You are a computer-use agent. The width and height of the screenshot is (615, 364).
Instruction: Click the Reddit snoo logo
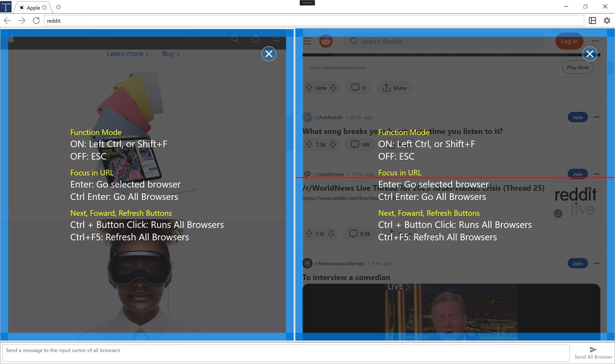coord(326,41)
